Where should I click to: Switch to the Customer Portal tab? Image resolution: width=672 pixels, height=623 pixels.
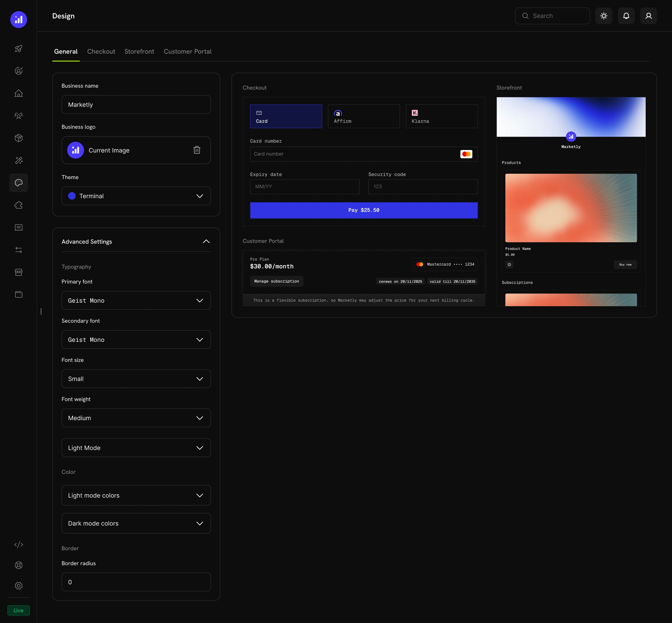click(x=188, y=52)
